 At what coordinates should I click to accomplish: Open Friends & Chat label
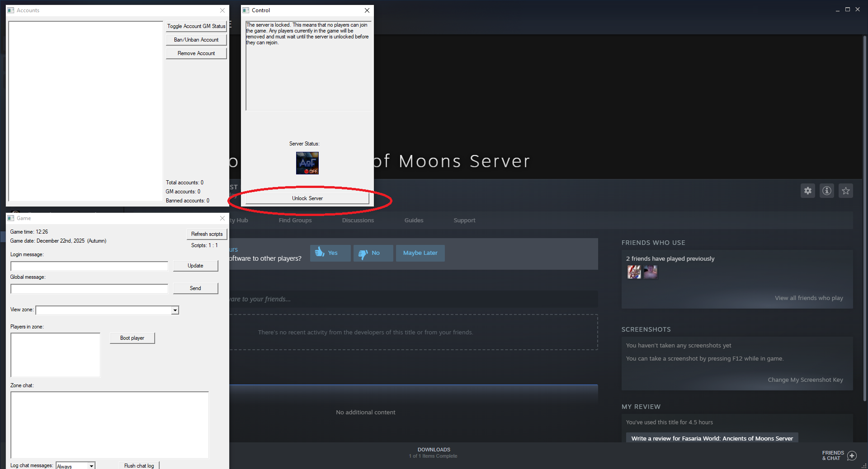[x=833, y=455]
